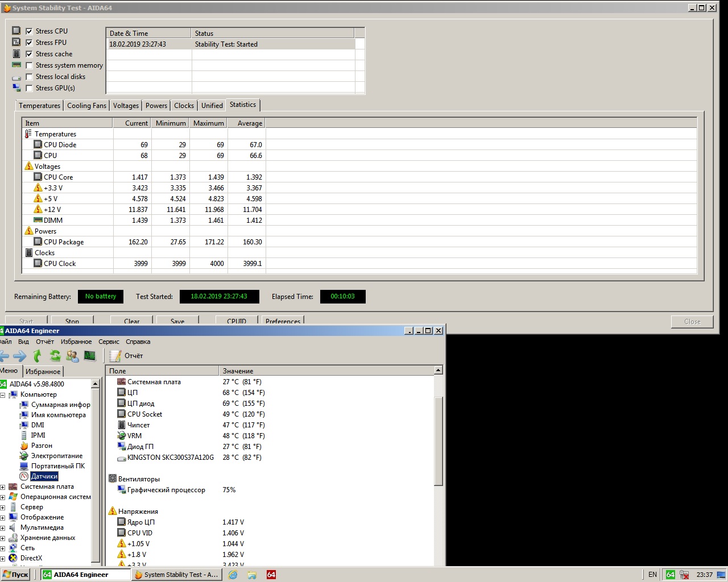Screen dimensions: 728x582
Task: Click the Save button
Action: click(x=177, y=321)
